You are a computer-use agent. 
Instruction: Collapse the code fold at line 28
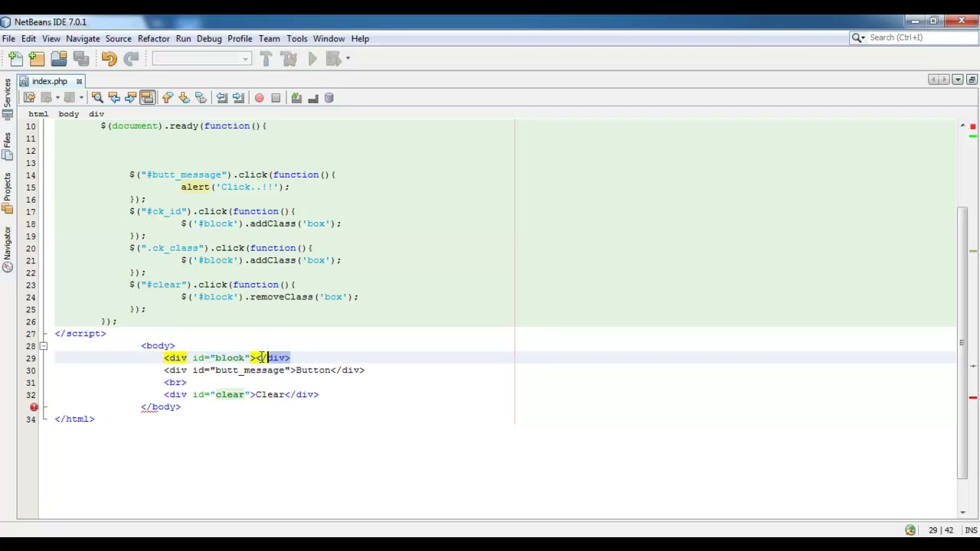click(x=44, y=346)
